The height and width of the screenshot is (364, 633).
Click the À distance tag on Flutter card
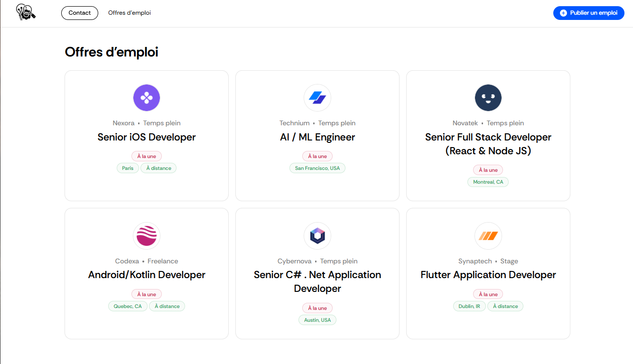[x=505, y=306]
